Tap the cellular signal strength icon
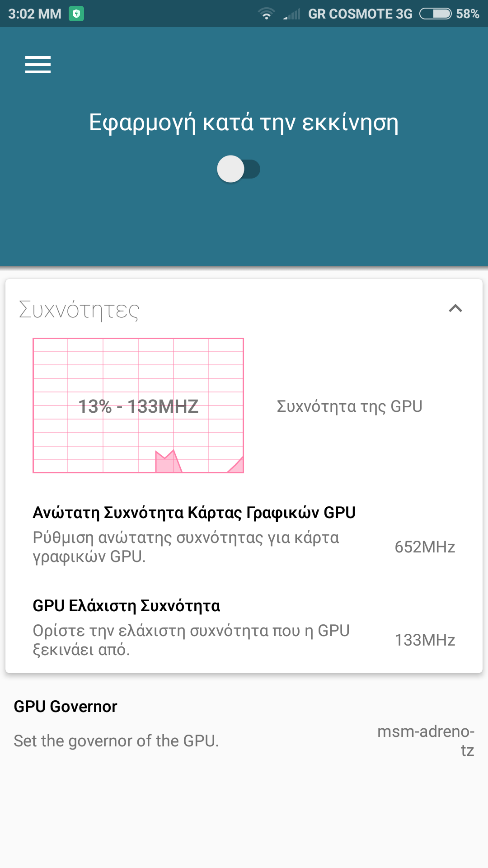The height and width of the screenshot is (868, 488). [x=292, y=14]
